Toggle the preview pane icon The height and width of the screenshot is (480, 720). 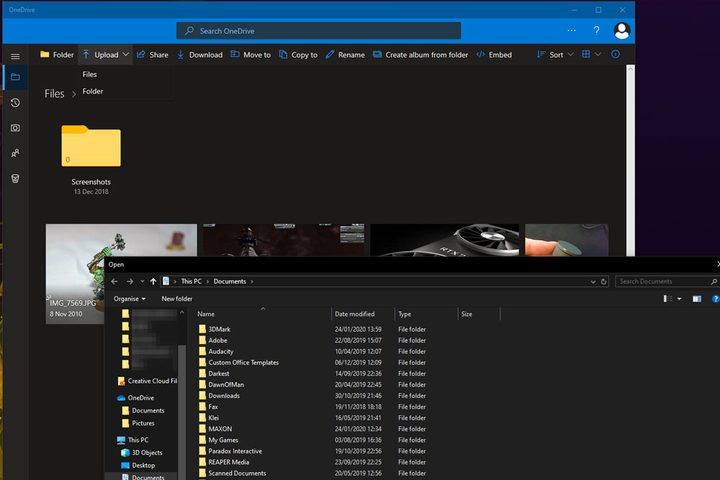point(697,299)
